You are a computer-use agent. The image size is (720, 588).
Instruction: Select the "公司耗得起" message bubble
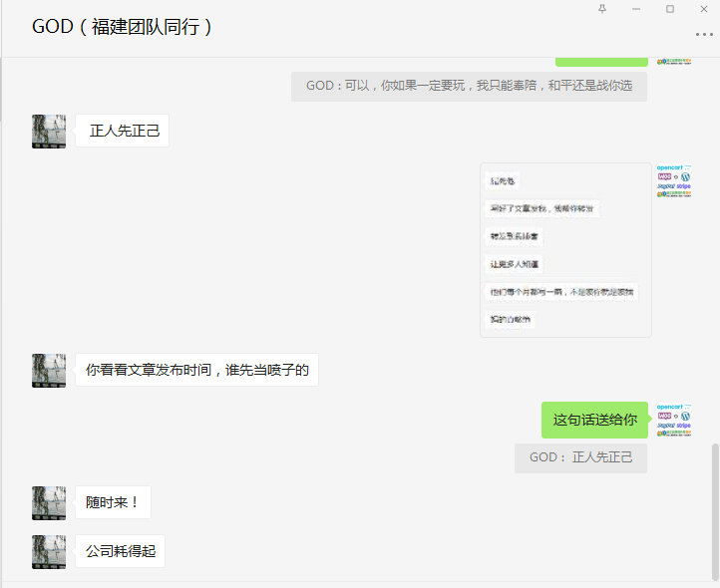point(120,551)
